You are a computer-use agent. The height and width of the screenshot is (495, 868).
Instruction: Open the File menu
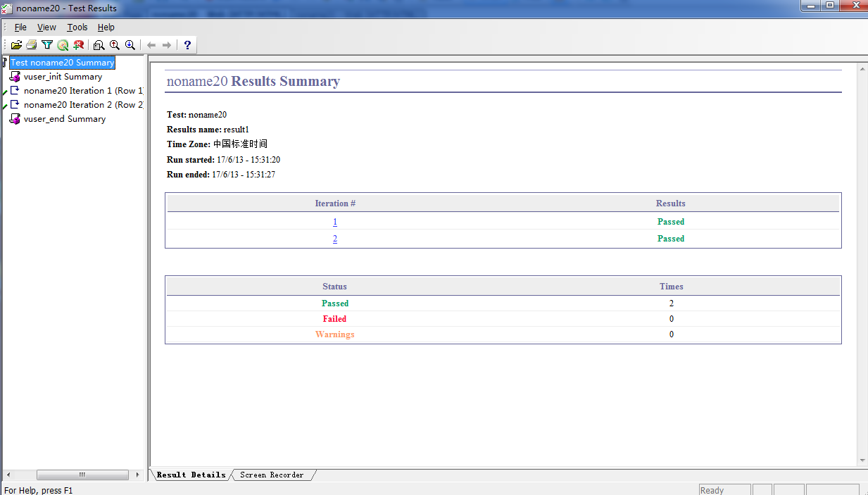[x=20, y=27]
